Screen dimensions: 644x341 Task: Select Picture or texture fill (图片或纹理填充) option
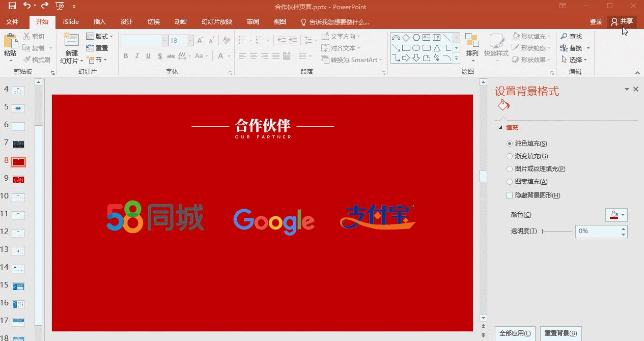(x=510, y=169)
